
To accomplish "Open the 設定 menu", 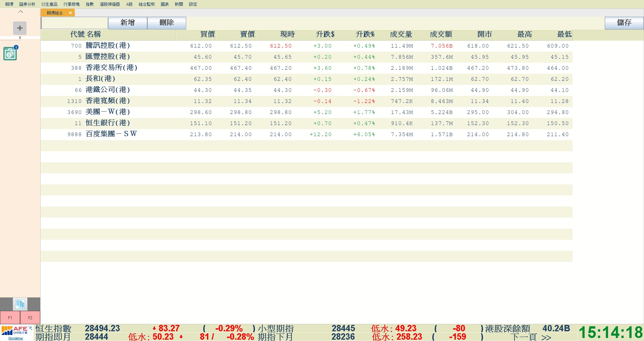I will 193,4.
